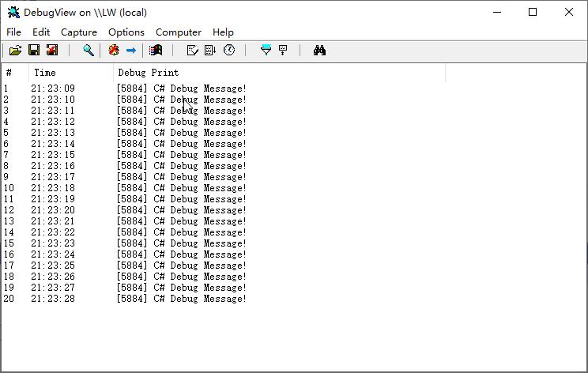Close the DebugView window
This screenshot has width=588, height=373.
pos(569,12)
